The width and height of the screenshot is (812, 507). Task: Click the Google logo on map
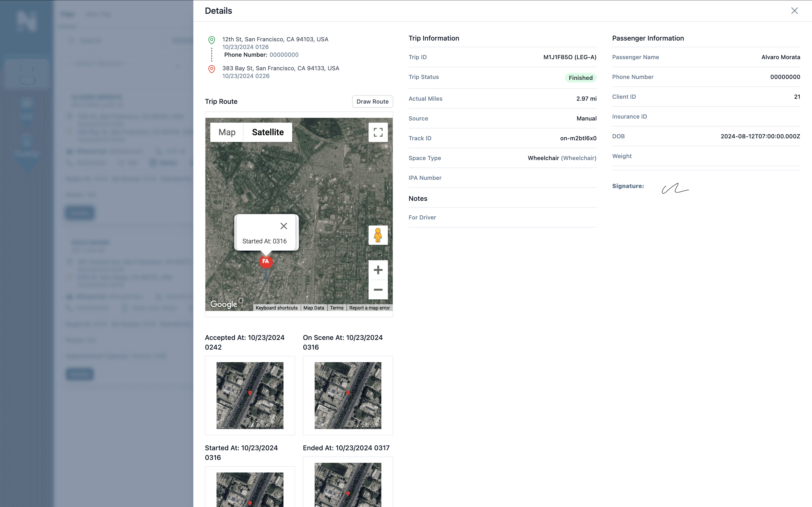pos(224,304)
